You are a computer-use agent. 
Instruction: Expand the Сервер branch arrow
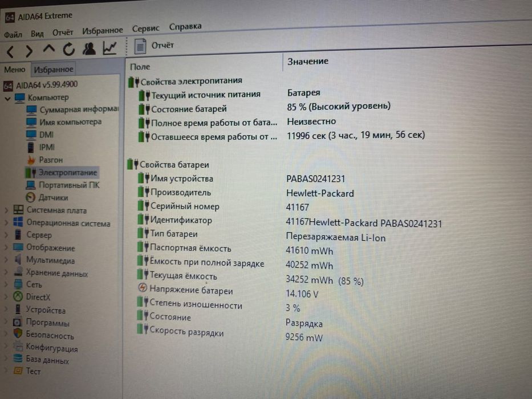(6, 235)
